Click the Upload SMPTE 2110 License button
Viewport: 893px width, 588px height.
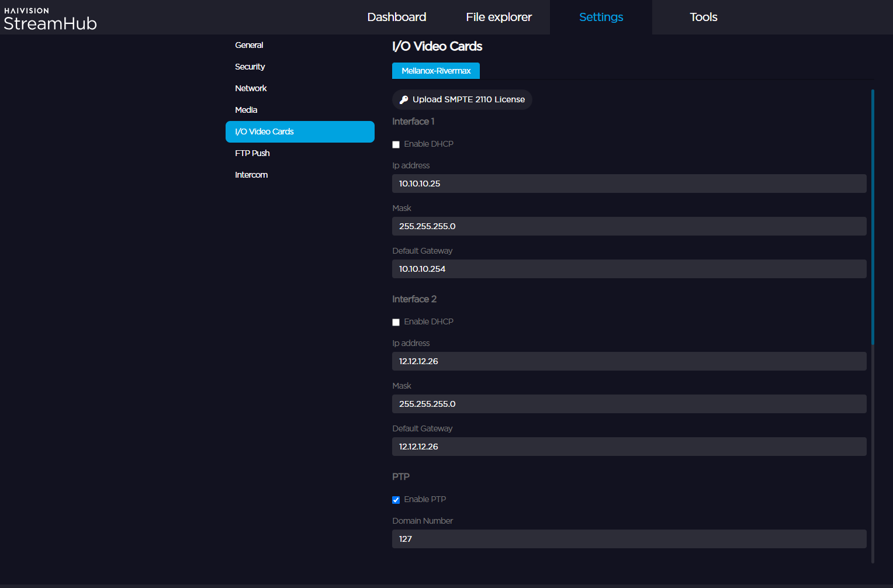[462, 99]
